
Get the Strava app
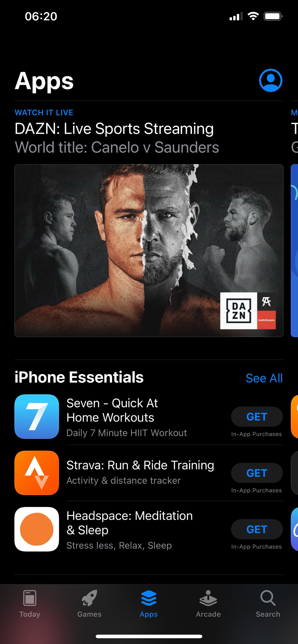click(x=257, y=473)
